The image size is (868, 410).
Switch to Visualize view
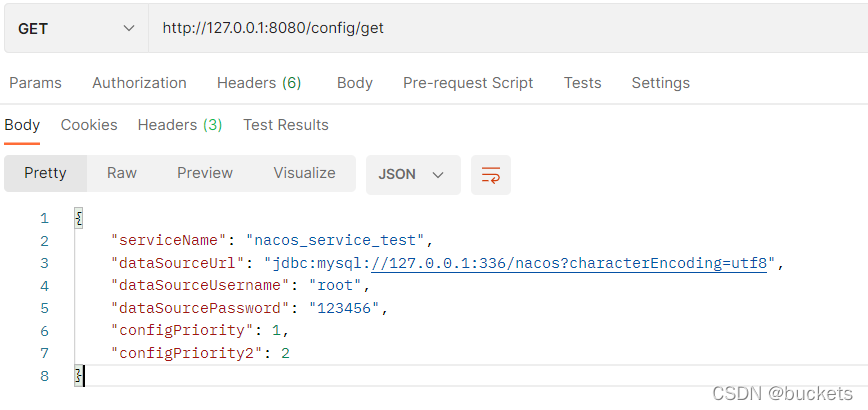(304, 173)
